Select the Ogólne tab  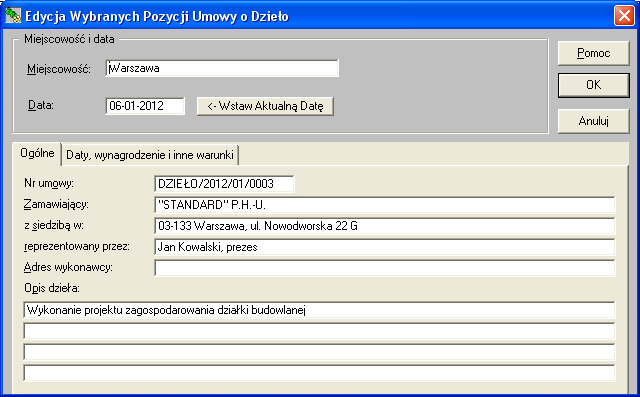coord(37,153)
